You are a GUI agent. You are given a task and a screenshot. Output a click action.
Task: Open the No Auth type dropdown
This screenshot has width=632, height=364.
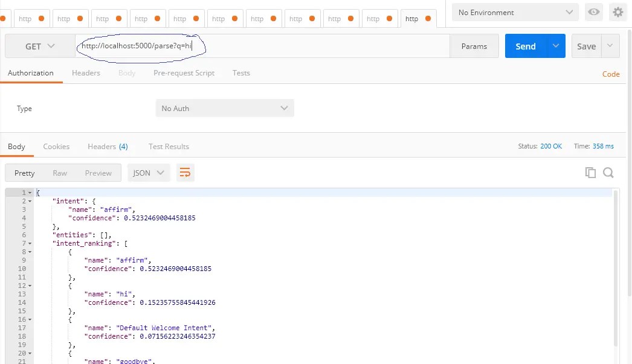pyautogui.click(x=224, y=108)
